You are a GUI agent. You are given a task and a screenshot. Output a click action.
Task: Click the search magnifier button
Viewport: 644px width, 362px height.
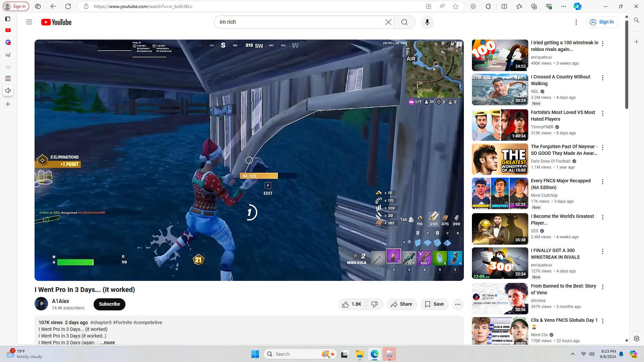click(404, 22)
